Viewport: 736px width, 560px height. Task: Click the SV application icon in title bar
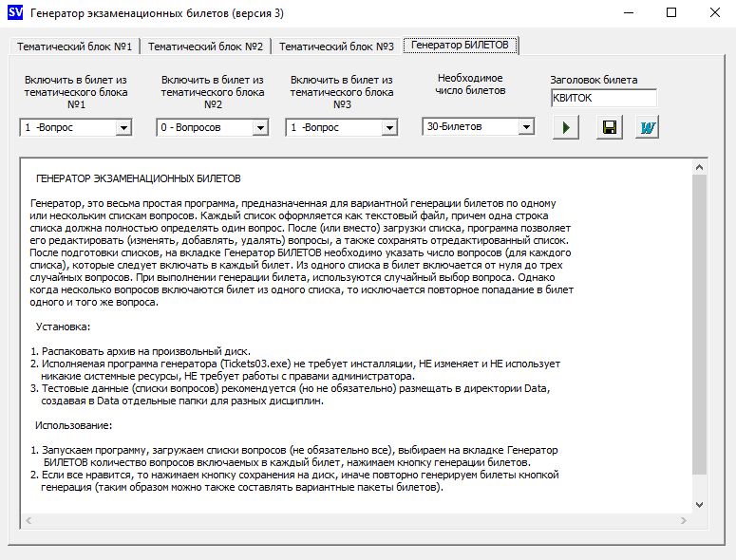14,14
